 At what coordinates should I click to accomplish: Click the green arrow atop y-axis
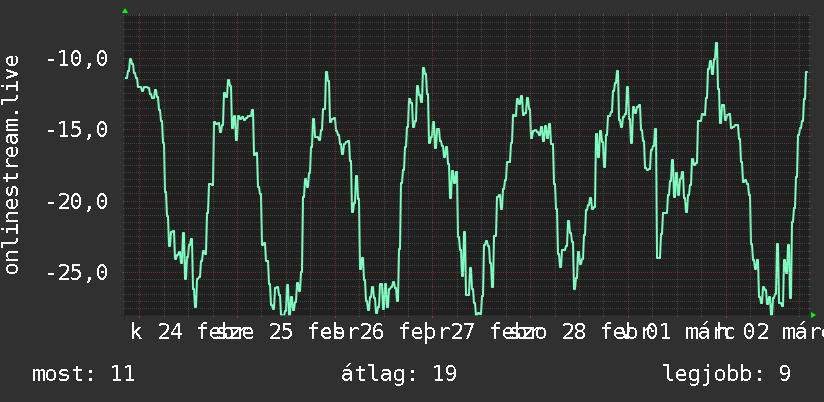125,11
